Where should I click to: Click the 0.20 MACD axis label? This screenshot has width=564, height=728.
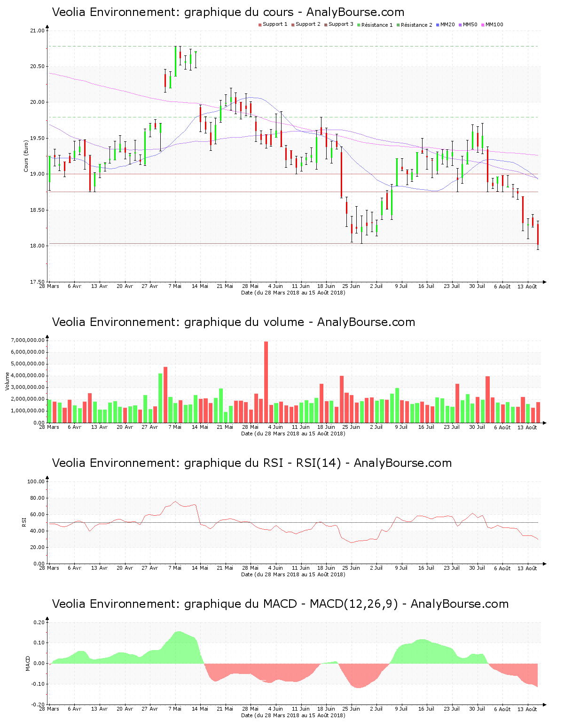coord(39,622)
